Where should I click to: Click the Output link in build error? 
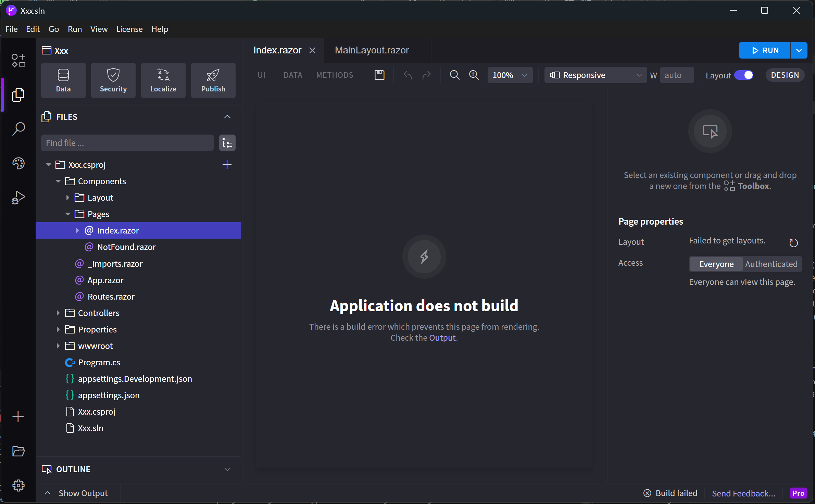pyautogui.click(x=442, y=338)
